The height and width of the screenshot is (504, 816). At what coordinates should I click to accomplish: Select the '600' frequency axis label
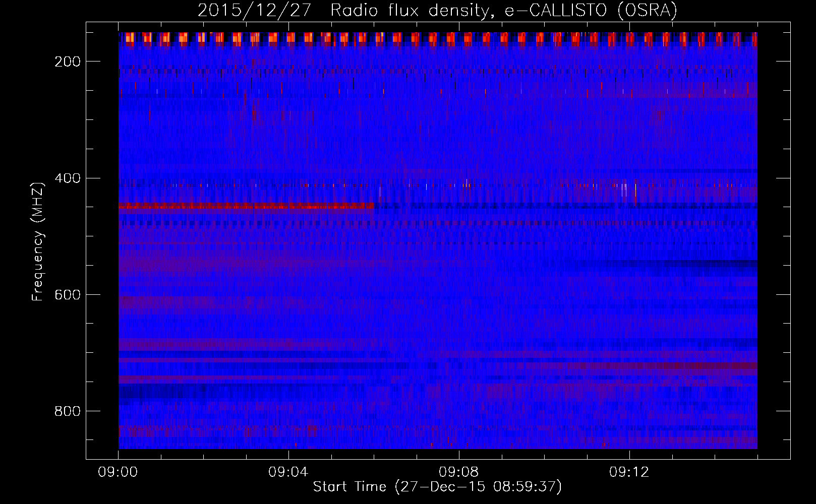point(67,295)
